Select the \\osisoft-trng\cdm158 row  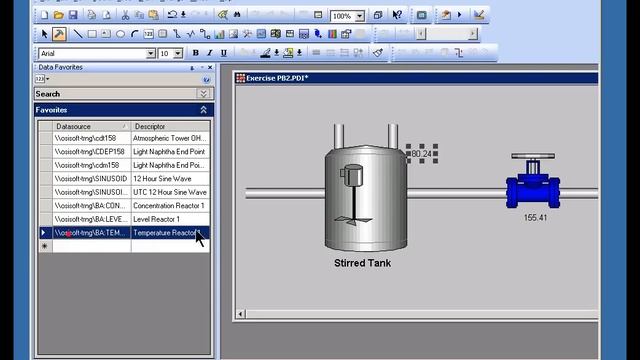[x=124, y=165]
